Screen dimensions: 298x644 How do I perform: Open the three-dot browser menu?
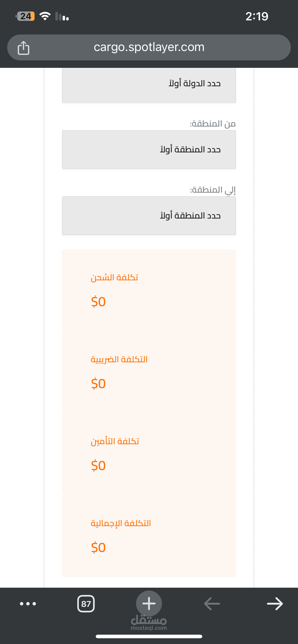28,604
